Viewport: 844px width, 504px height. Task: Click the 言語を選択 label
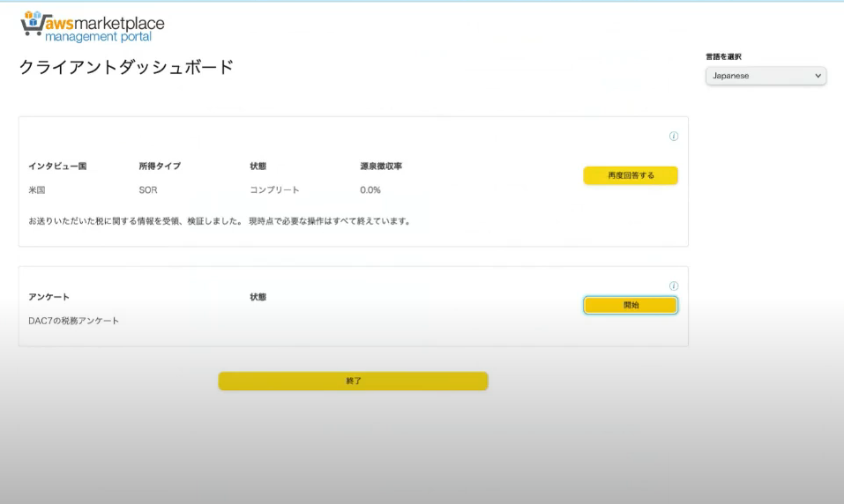point(723,56)
